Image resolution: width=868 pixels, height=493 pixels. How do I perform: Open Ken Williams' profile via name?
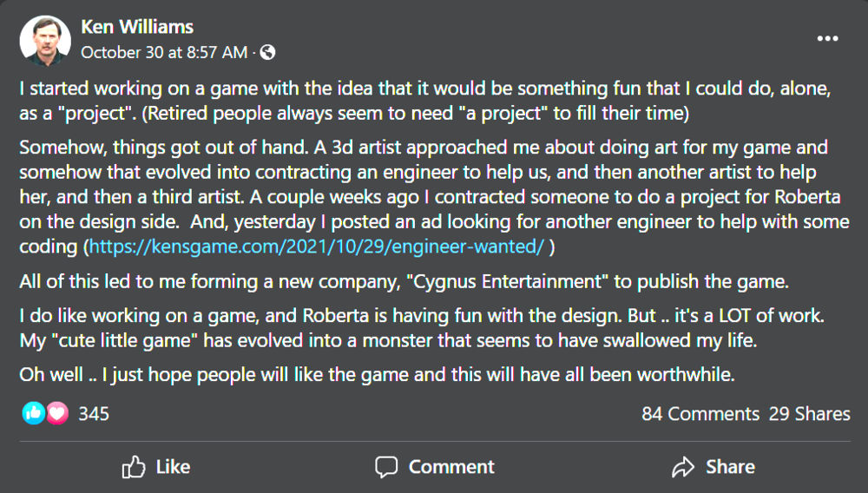[137, 27]
